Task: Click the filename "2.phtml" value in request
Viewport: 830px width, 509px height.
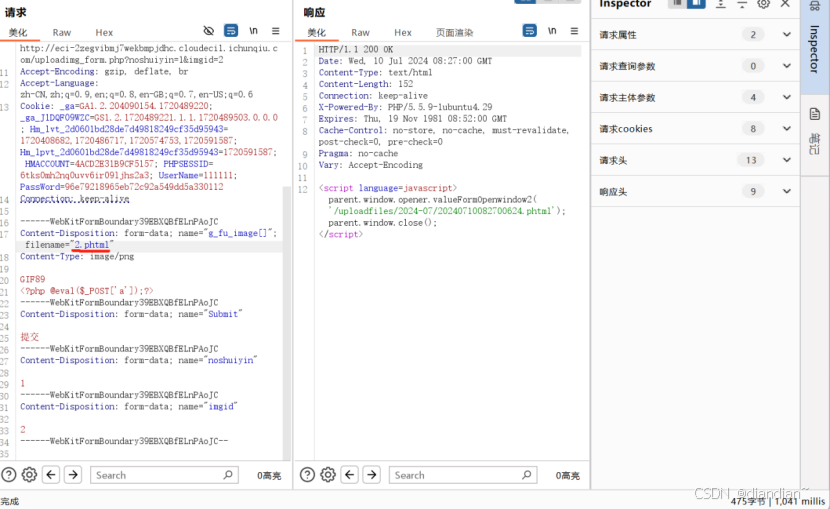Action: click(92, 244)
